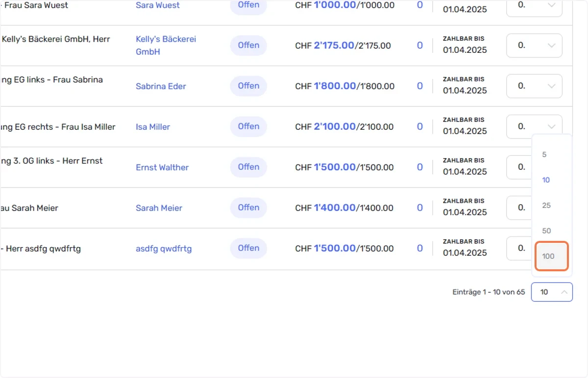Viewport: 588px width, 378px height.
Task: Click the Isa Miller link
Action: pos(153,127)
